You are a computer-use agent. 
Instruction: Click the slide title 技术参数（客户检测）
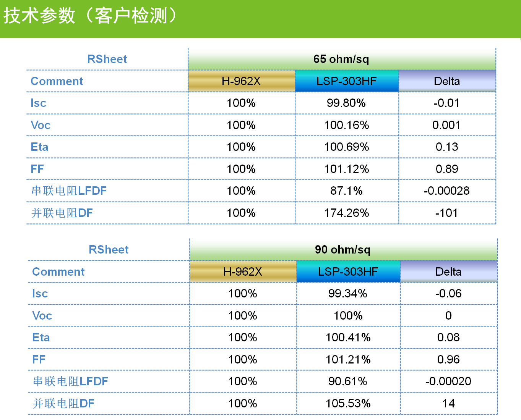(90, 16)
